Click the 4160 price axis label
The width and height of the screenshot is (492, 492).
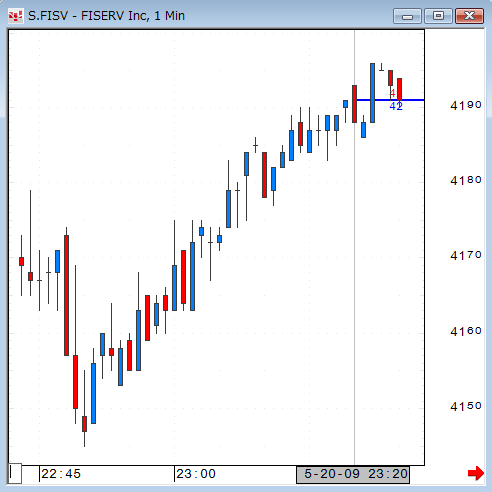466,331
